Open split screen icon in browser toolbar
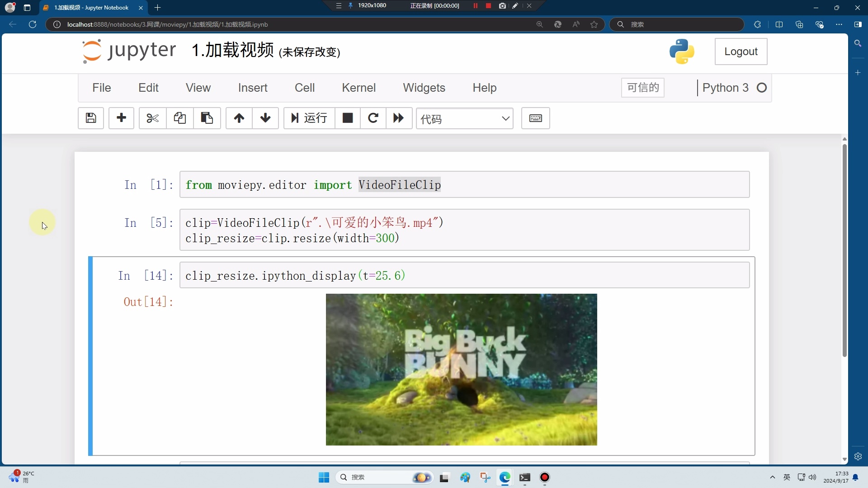868x488 pixels. click(x=779, y=24)
